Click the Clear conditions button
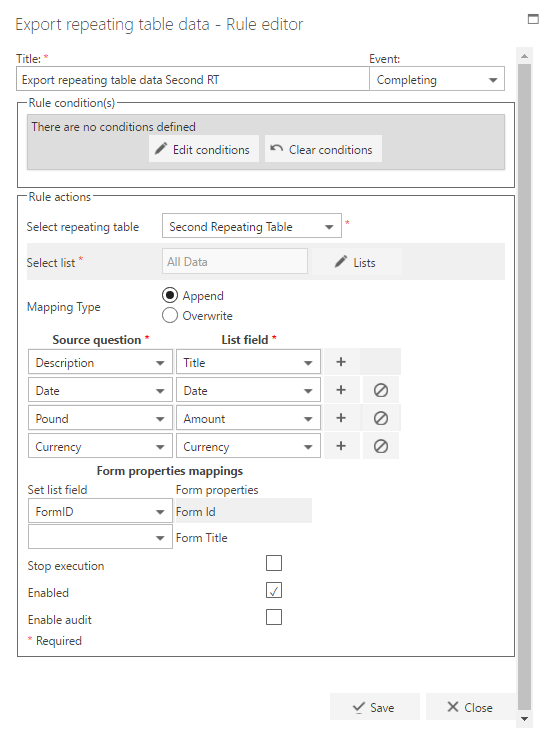 [323, 149]
